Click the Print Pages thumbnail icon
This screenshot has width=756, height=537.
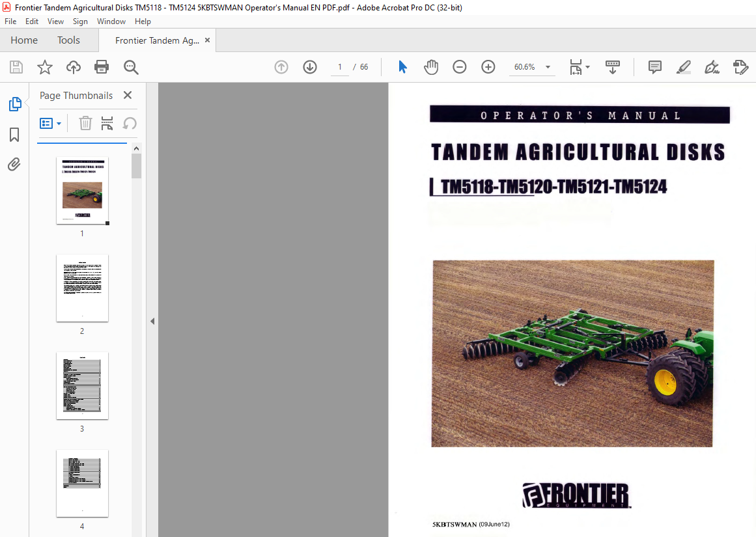pos(107,124)
